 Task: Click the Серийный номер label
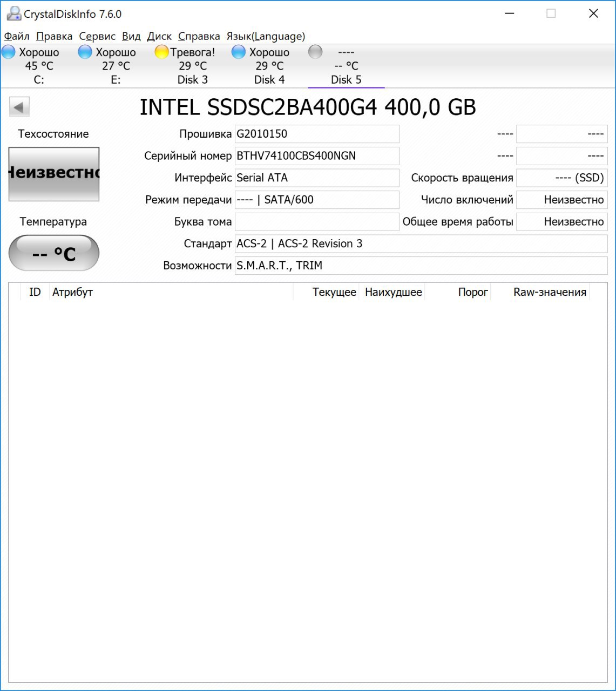[188, 156]
